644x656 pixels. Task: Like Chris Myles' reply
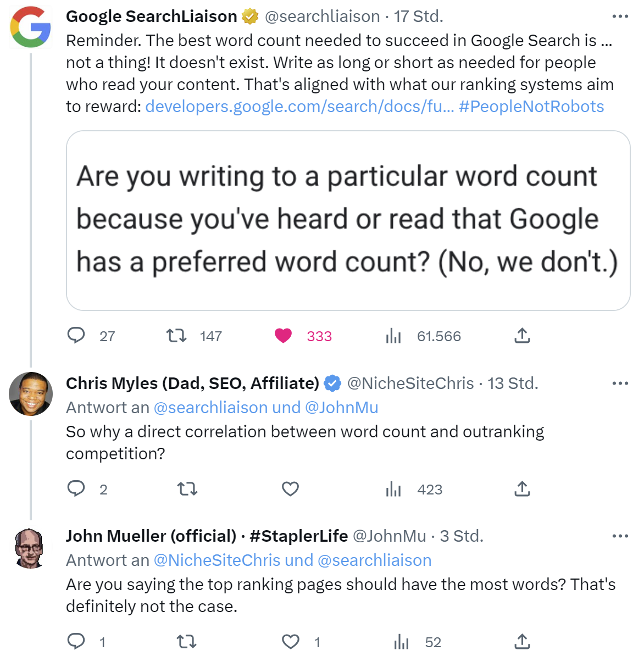(x=290, y=488)
